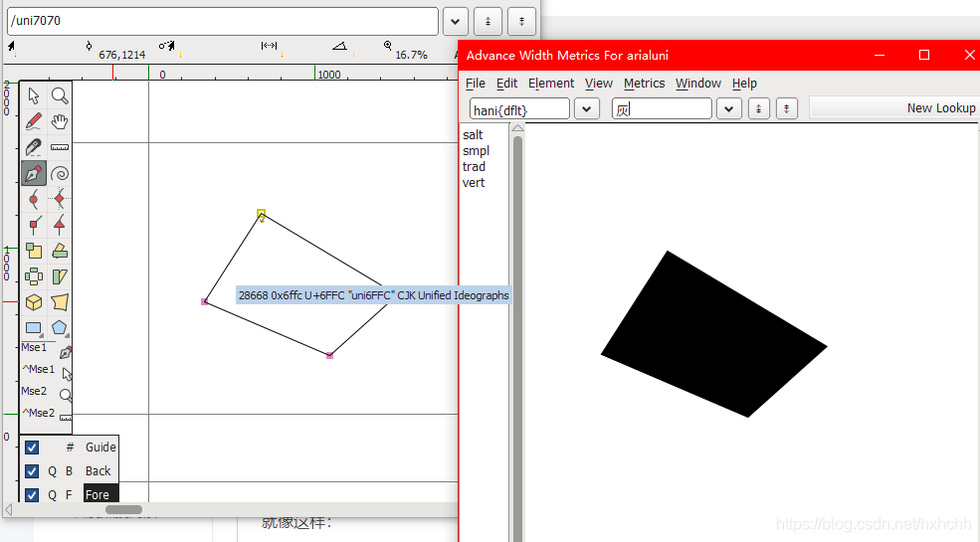This screenshot has height=542, width=980.
Task: Open Help menu in metrics window
Action: [744, 84]
